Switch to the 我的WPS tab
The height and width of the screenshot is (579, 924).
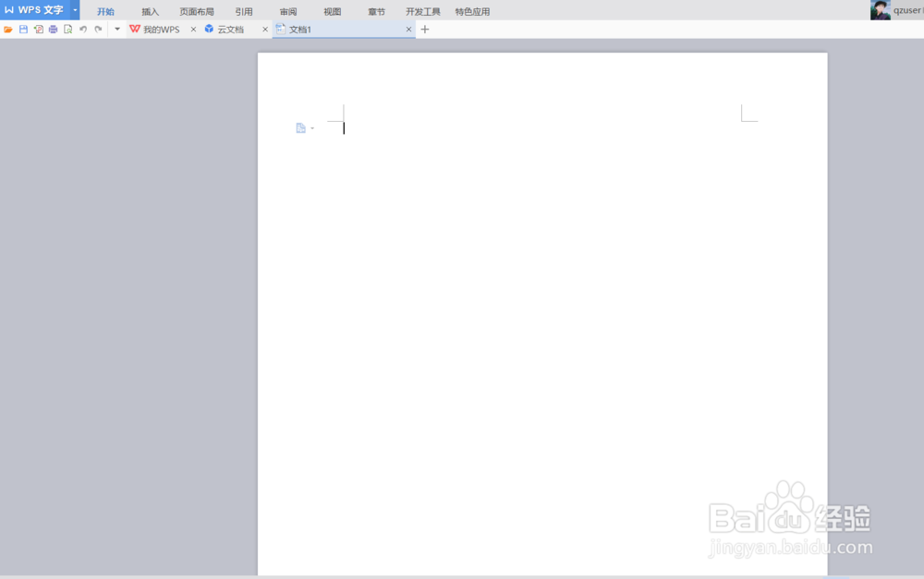pyautogui.click(x=155, y=30)
